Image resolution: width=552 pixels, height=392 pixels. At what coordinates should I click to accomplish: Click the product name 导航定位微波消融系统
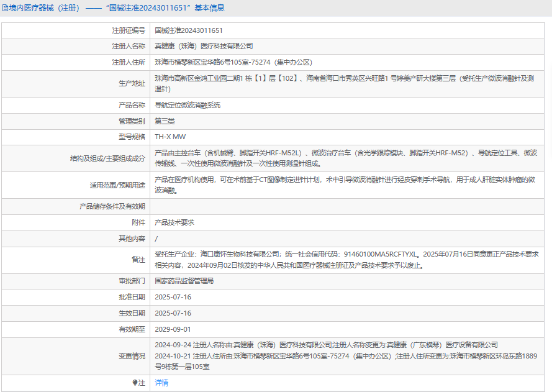coord(188,105)
